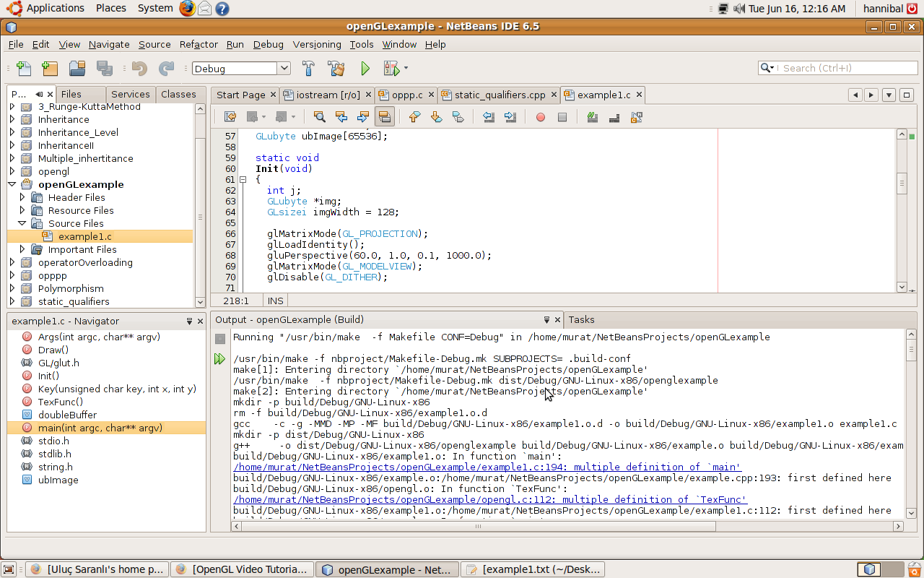This screenshot has width=924, height=578.
Task: Build the project with the hammer icon
Action: point(308,68)
